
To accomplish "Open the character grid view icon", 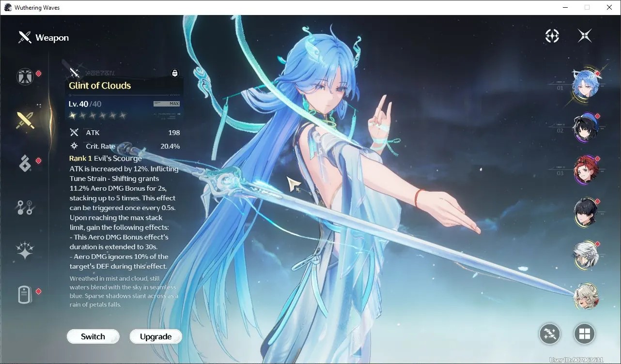I will click(x=585, y=334).
